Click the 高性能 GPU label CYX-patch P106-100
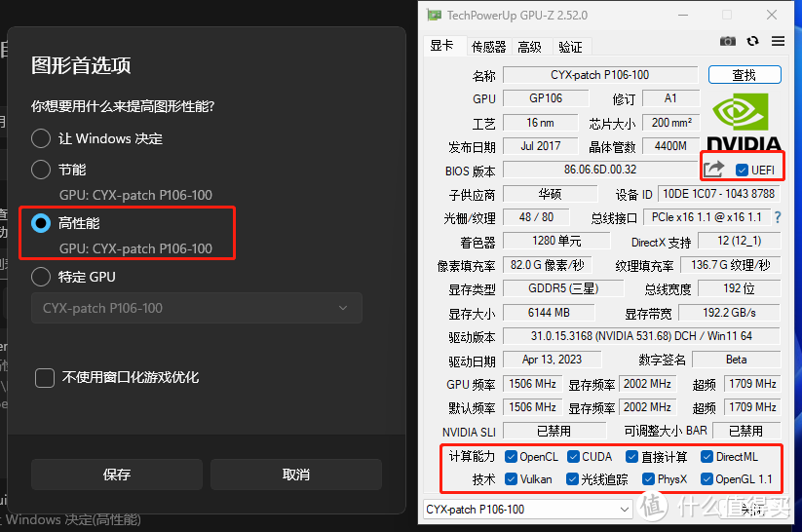The width and height of the screenshot is (802, 532). [x=135, y=248]
